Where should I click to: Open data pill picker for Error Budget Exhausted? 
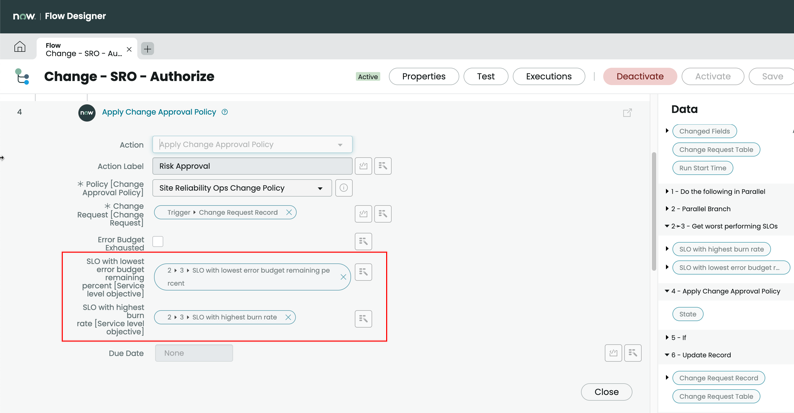pyautogui.click(x=364, y=241)
